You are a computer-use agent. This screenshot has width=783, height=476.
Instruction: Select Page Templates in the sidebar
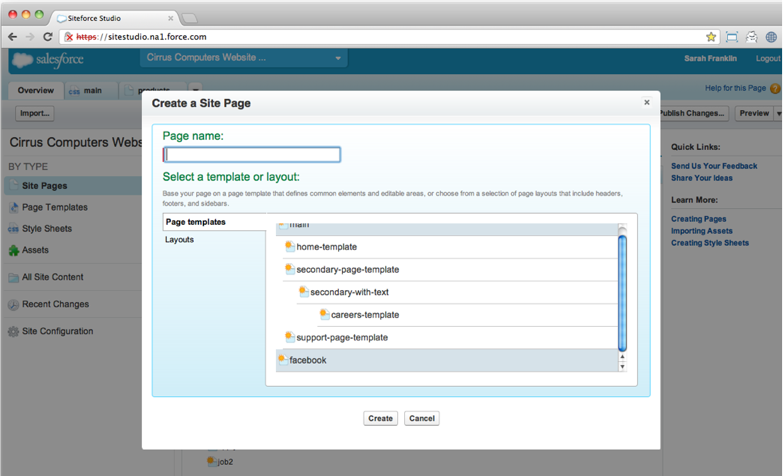[x=54, y=207]
